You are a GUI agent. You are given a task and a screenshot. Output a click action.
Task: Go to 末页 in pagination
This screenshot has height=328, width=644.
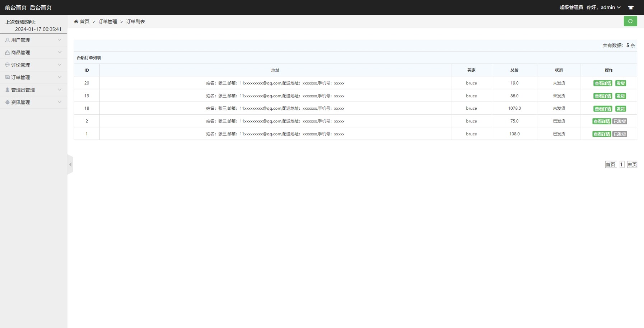632,165
